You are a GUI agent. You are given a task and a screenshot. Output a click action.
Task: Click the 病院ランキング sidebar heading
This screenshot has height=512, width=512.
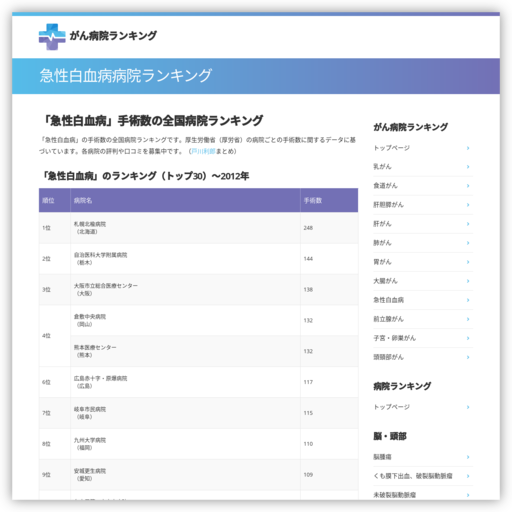coord(402,386)
